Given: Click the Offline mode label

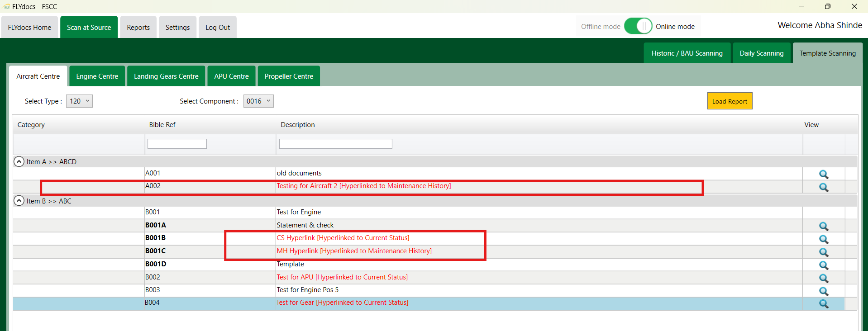Looking at the screenshot, I should [x=601, y=27].
